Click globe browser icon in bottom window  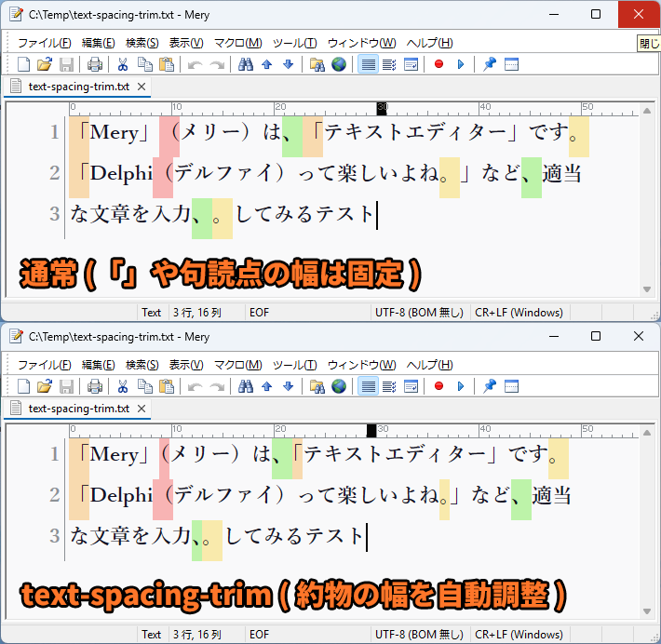tap(339, 386)
